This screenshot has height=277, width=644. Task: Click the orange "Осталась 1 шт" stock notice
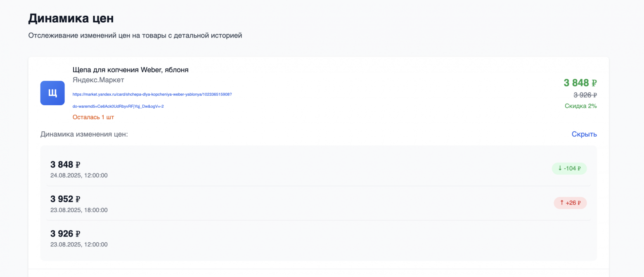pyautogui.click(x=93, y=117)
